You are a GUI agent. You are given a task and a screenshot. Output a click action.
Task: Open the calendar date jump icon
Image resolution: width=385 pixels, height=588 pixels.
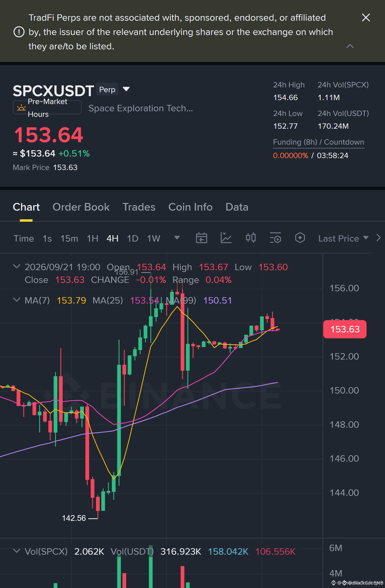[x=201, y=238]
